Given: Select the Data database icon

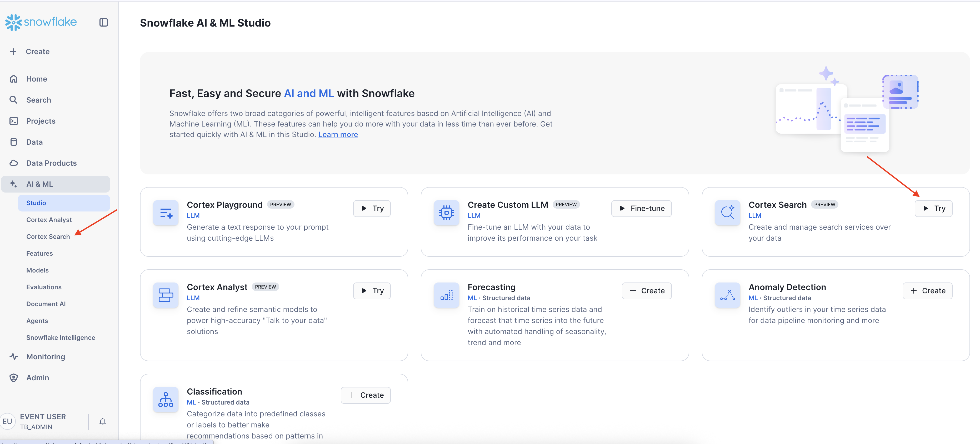Looking at the screenshot, I should [x=14, y=142].
